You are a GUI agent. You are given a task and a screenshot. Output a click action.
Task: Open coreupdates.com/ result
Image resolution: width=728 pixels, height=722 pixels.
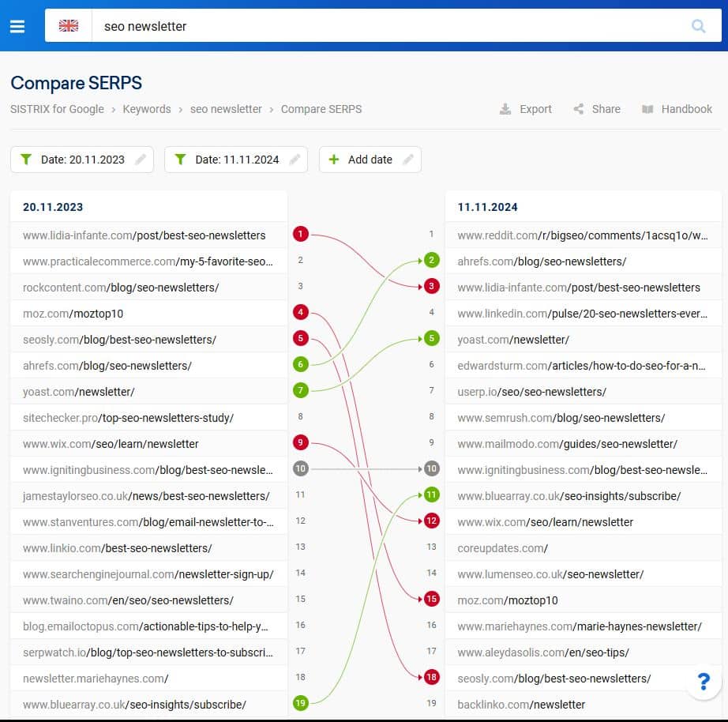click(503, 548)
